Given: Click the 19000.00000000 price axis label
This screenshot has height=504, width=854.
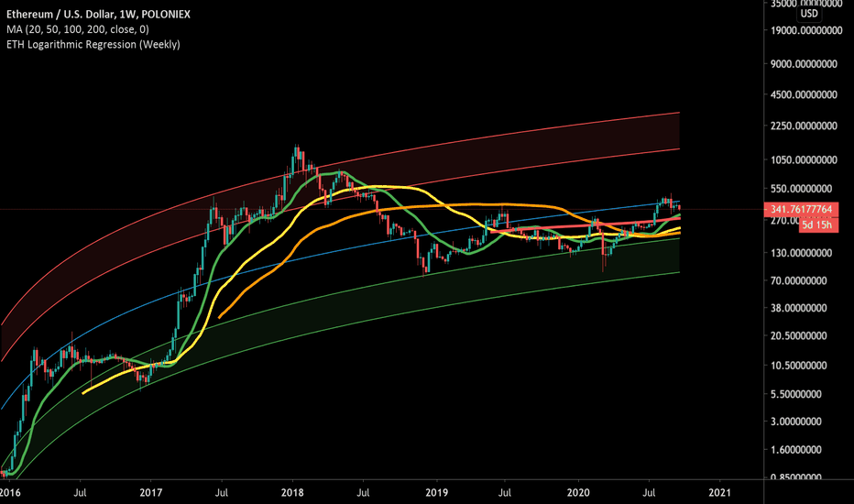Looking at the screenshot, I should point(806,30).
